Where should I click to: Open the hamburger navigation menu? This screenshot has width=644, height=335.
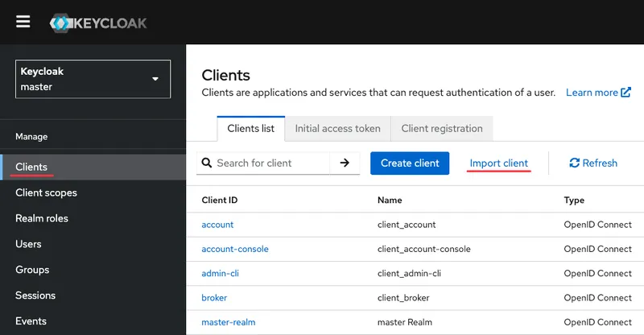[x=23, y=22]
